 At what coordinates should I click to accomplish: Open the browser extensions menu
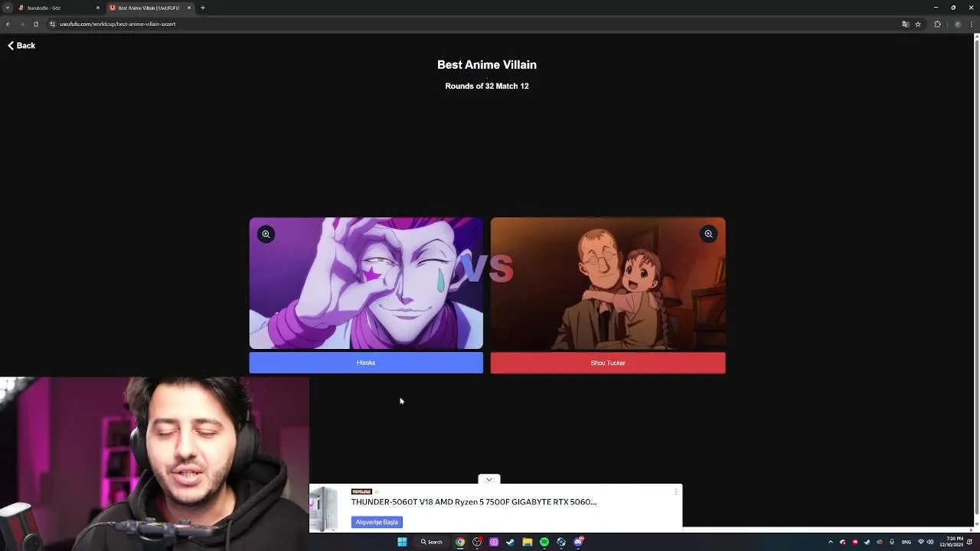coord(937,24)
